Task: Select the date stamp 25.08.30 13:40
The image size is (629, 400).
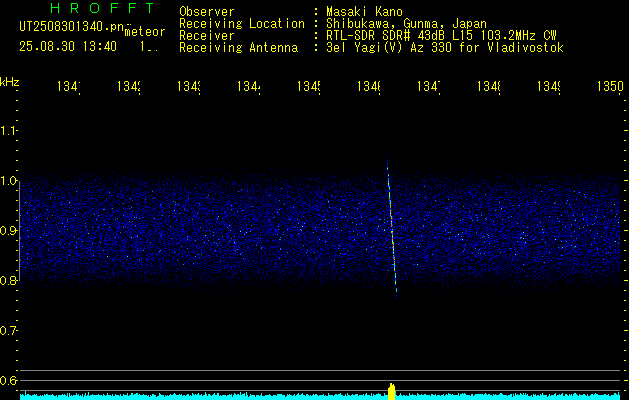Action: coord(68,47)
